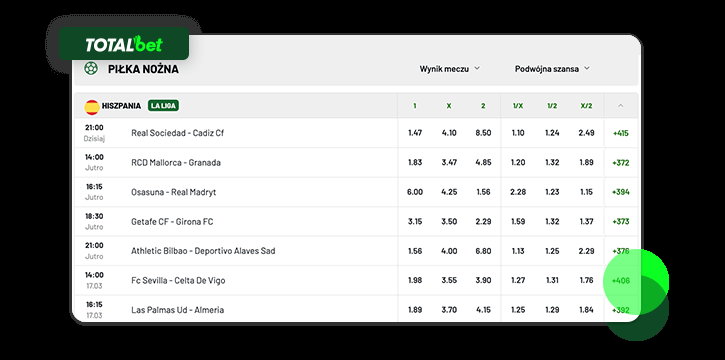Click the TOTALbet logo
The image size is (725, 360).
124,44
